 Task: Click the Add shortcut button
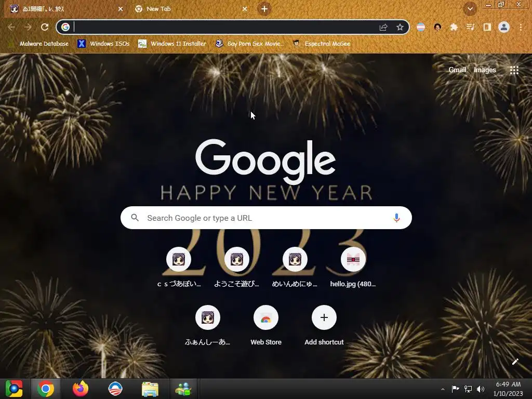(324, 326)
